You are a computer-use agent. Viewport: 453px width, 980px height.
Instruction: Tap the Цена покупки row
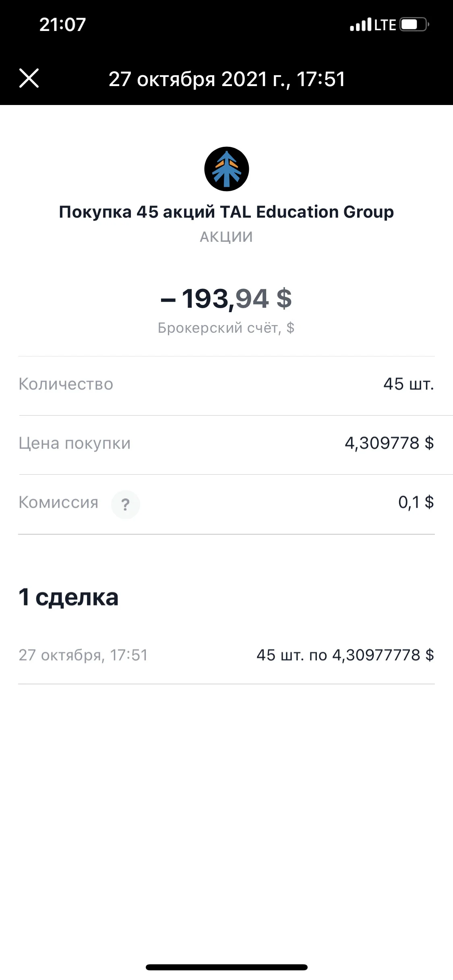(x=226, y=444)
